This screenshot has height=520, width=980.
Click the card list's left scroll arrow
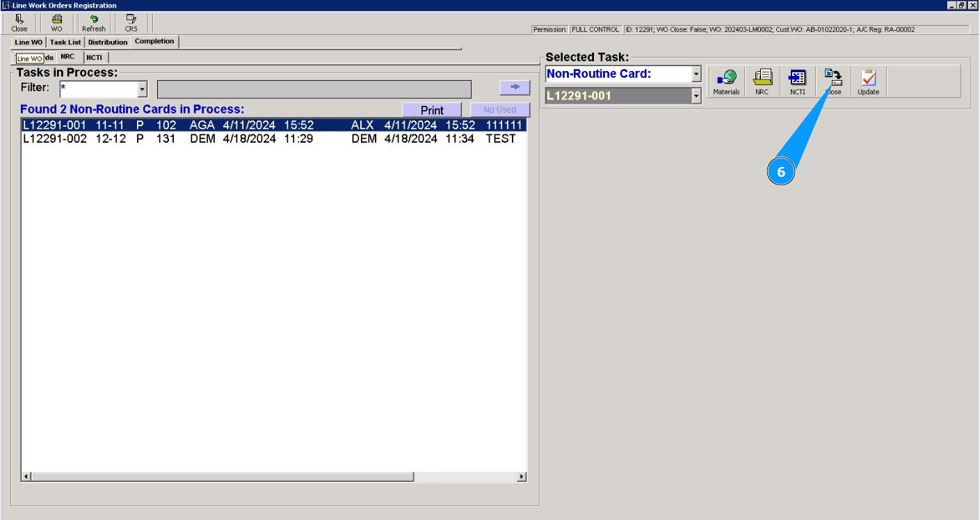click(x=26, y=477)
